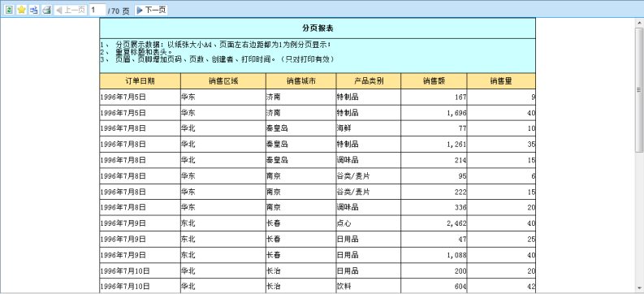Viewport: 644px width, 294px height.
Task: Click the 饮料 product category cell
Action: click(369, 286)
